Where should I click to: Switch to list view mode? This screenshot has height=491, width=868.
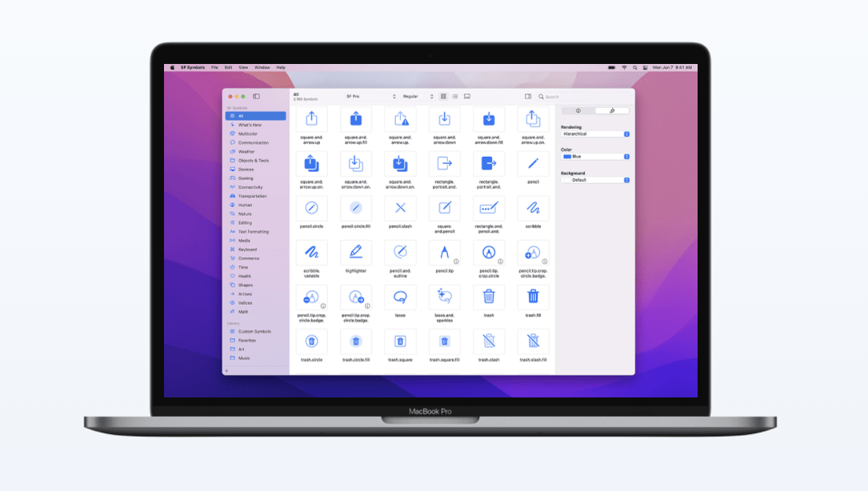point(454,96)
